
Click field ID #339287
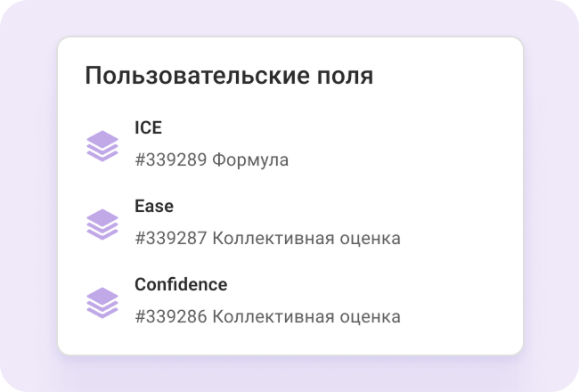[171, 239]
